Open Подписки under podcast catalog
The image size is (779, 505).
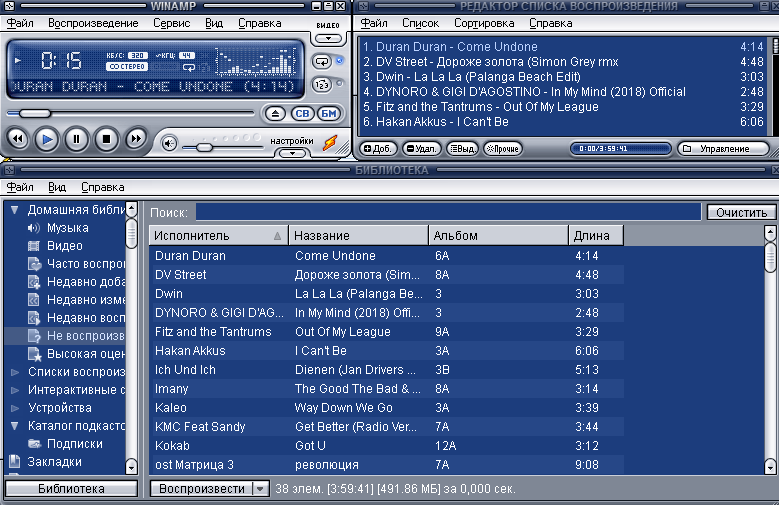coord(65,444)
